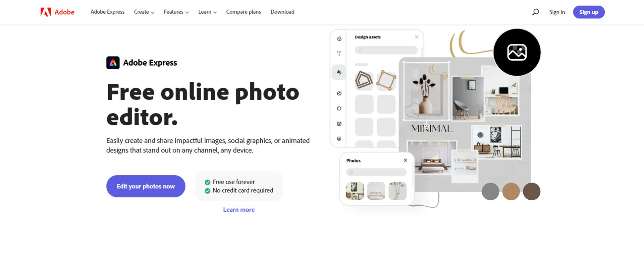Expand the Create dropdown menu
The width and height of the screenshot is (644, 271).
(x=144, y=12)
